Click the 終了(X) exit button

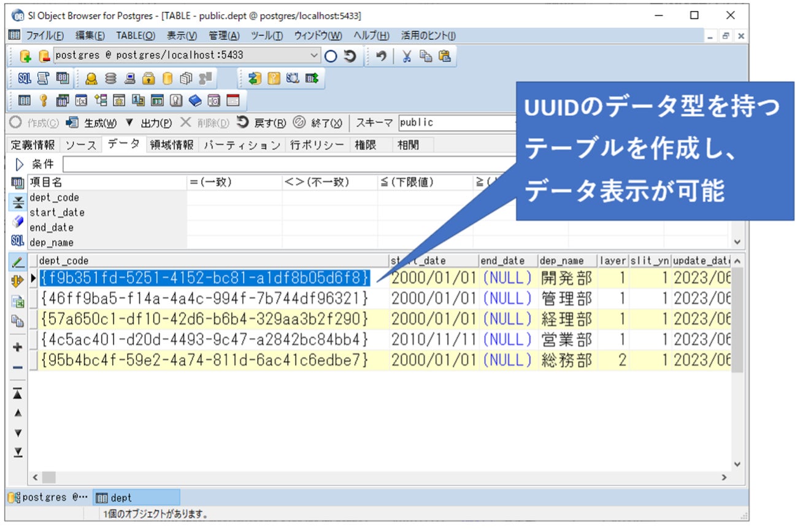click(318, 123)
